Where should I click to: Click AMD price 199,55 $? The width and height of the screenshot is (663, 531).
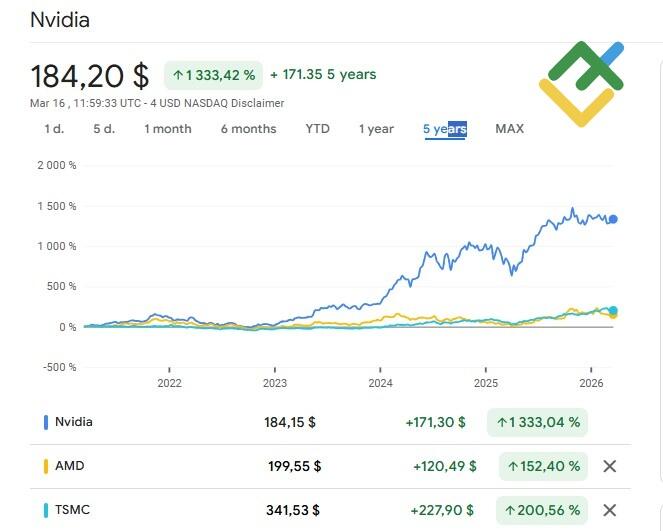[x=295, y=466]
